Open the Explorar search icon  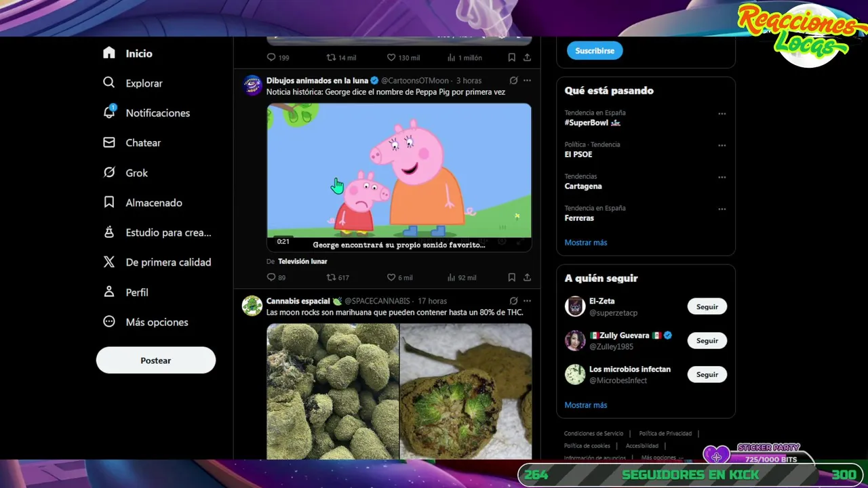coord(109,83)
